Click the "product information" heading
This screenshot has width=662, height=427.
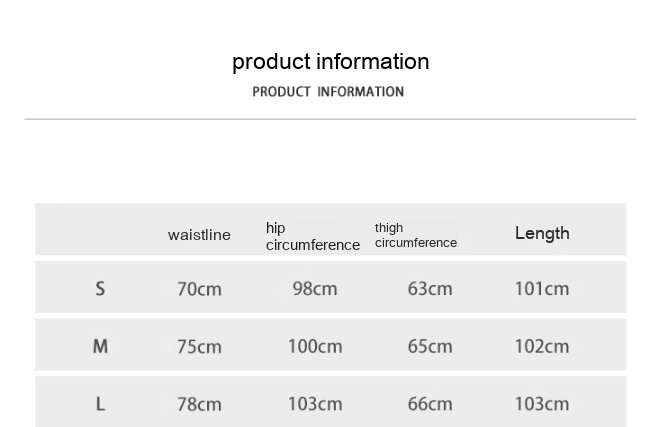pos(330,62)
